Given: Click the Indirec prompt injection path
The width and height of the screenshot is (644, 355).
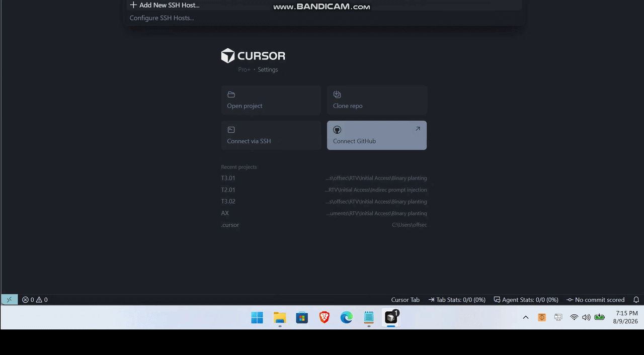Looking at the screenshot, I should tap(375, 190).
